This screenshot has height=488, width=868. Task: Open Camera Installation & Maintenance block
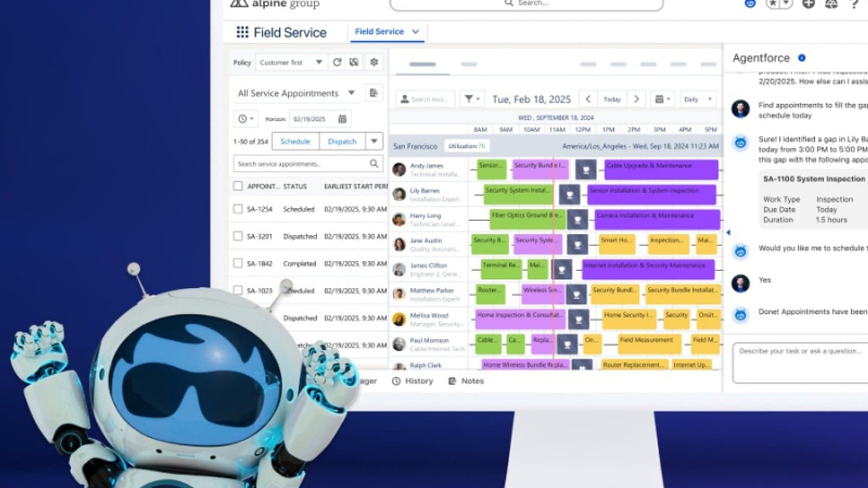[x=658, y=219]
